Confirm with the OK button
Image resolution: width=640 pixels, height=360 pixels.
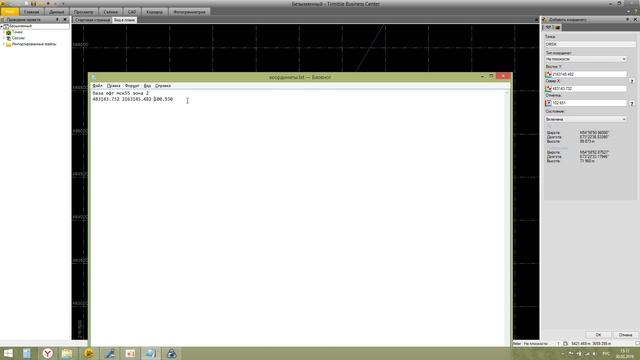pos(598,335)
